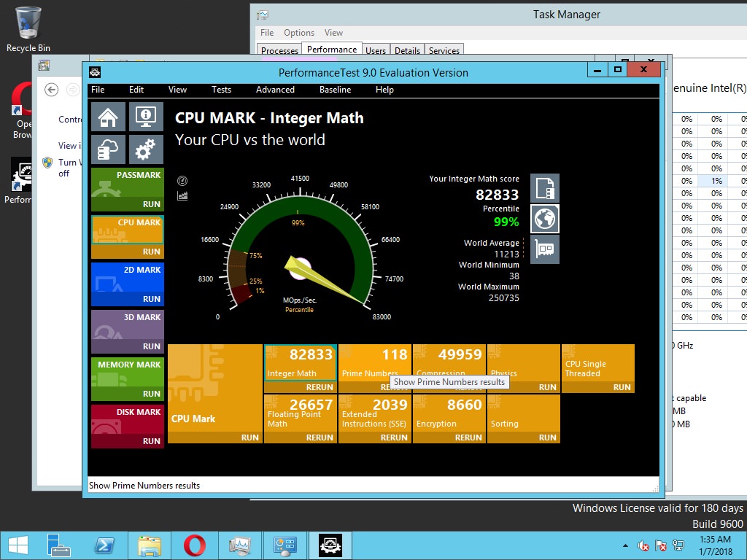Open the Tests menu
The height and width of the screenshot is (560, 747).
pos(221,90)
